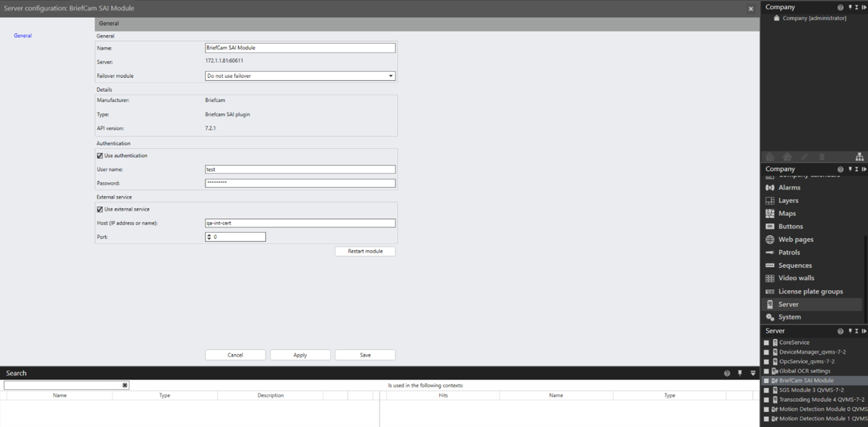This screenshot has height=427, width=868.
Task: Open the Failover module dropdown
Action: (x=300, y=76)
